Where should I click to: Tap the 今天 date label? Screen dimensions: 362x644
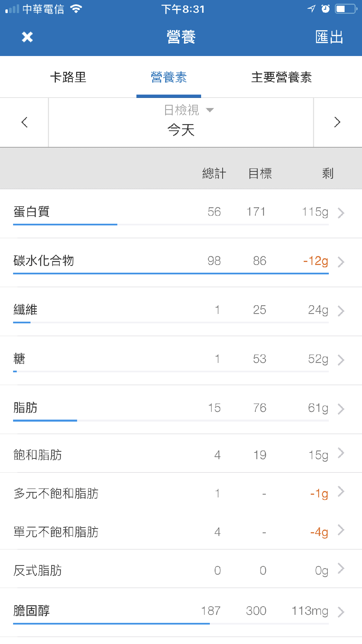point(181,130)
